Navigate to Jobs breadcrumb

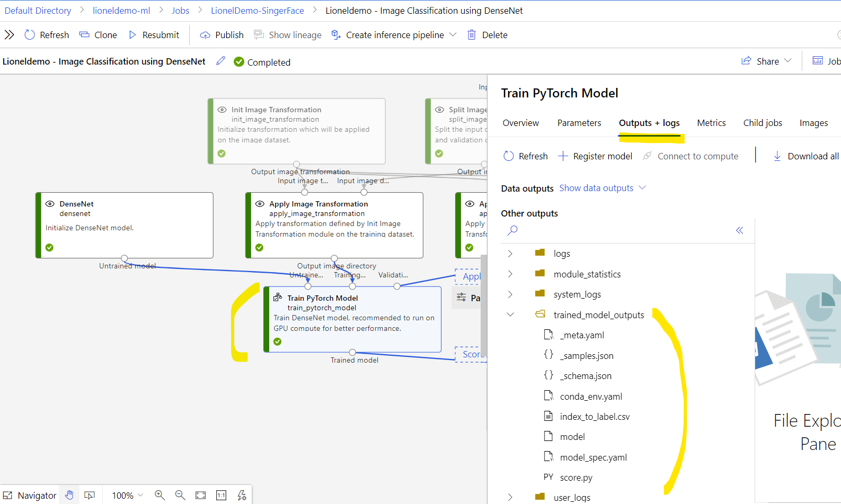click(180, 11)
